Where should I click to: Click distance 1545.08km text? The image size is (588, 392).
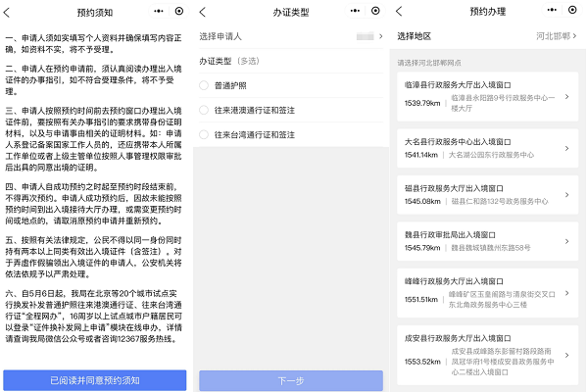point(422,202)
